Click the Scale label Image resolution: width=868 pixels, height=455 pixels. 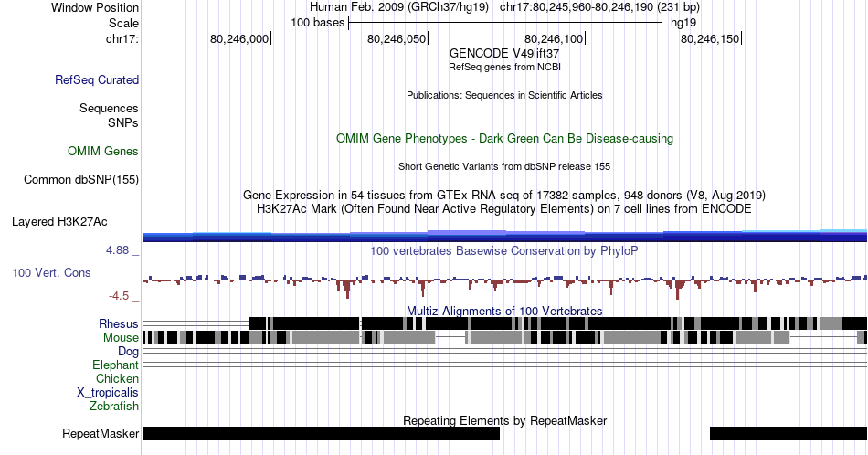(124, 23)
